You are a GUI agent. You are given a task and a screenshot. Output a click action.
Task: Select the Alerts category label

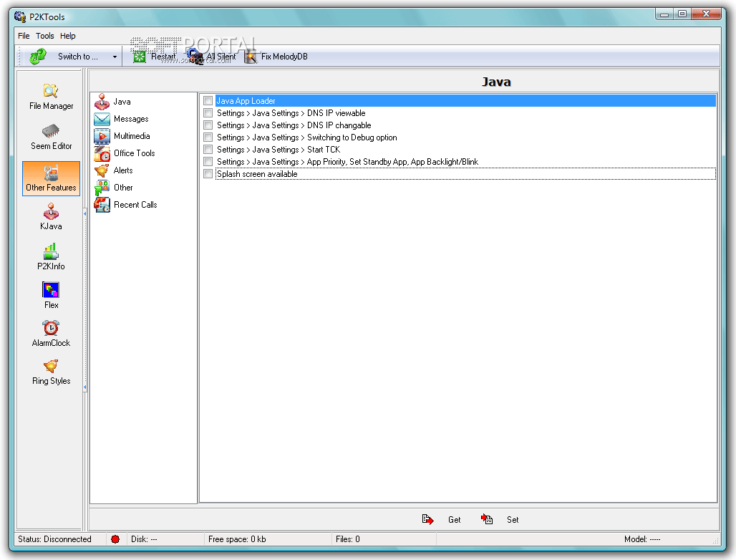point(123,170)
